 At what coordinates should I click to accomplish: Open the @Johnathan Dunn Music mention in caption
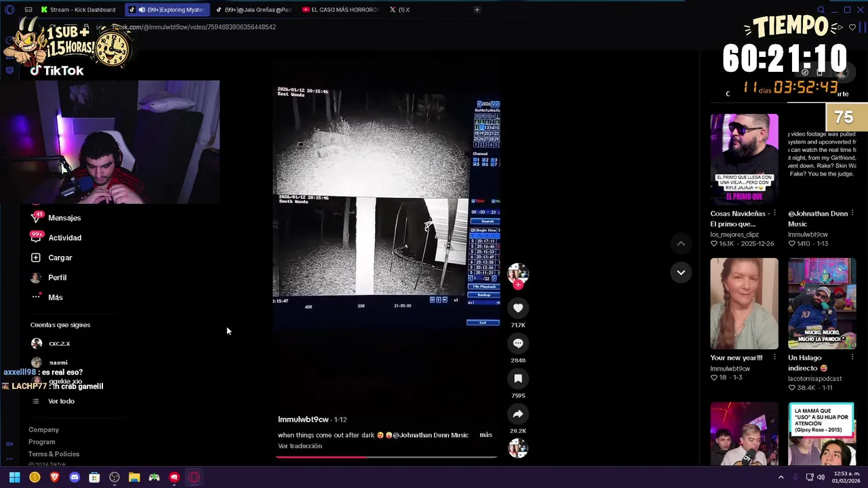click(x=431, y=435)
